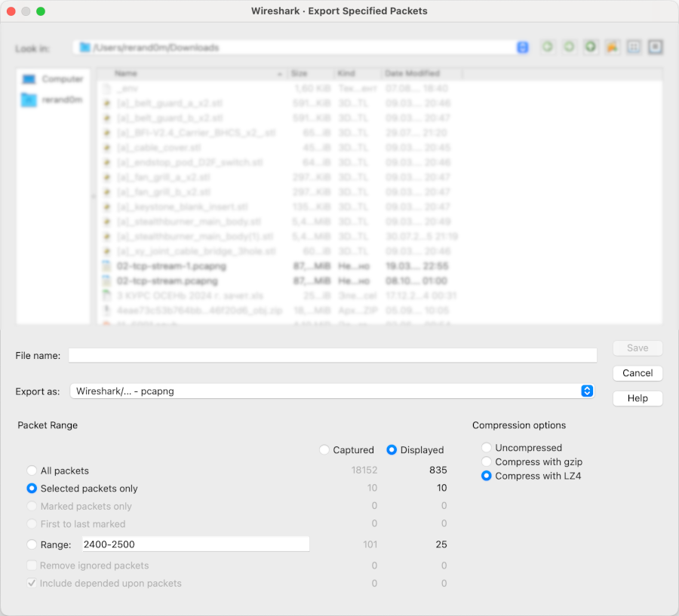The height and width of the screenshot is (616, 679).
Task: Click icon of [a]_cable_cover.stl file
Action: (x=106, y=148)
